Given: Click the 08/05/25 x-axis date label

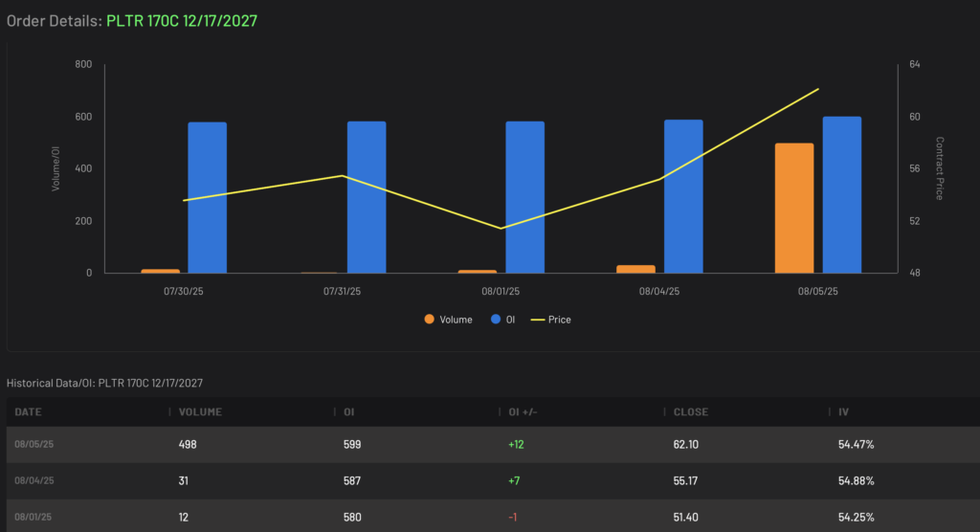Looking at the screenshot, I should 817,291.
